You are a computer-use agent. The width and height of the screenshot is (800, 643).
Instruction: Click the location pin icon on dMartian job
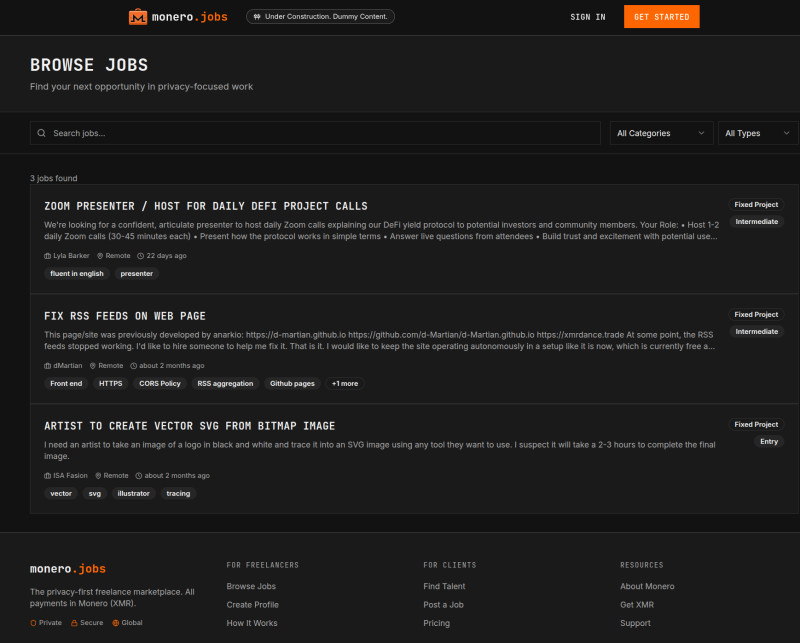point(93,366)
